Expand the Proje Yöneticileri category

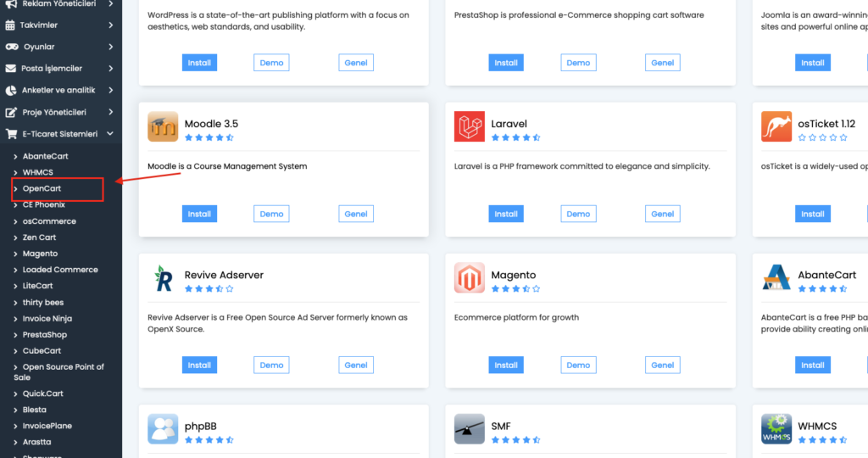pos(60,112)
